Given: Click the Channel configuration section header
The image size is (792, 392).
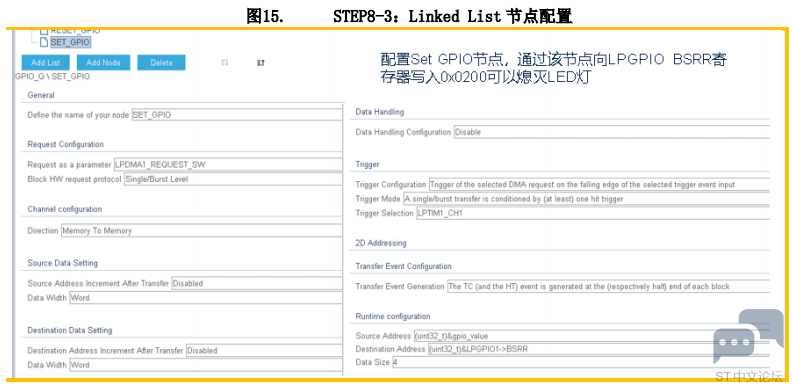Looking at the screenshot, I should click(x=65, y=209).
